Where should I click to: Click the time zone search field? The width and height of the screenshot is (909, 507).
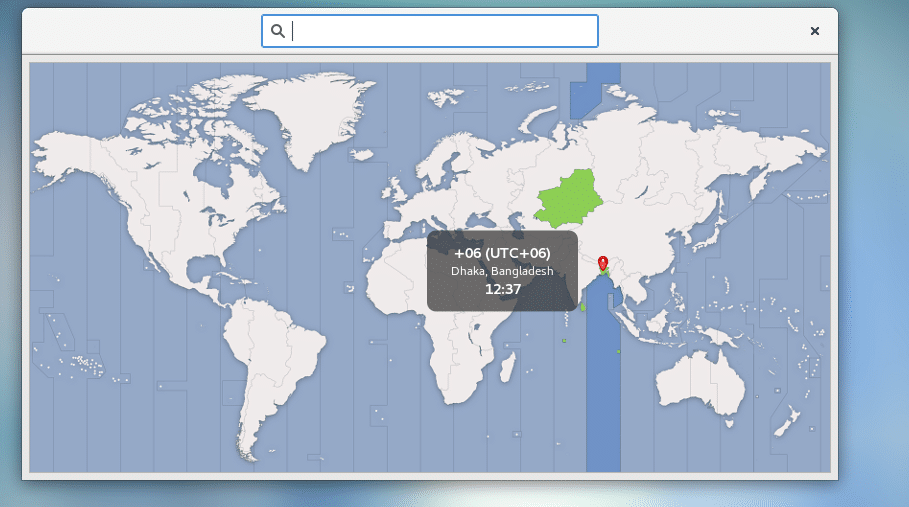(430, 31)
